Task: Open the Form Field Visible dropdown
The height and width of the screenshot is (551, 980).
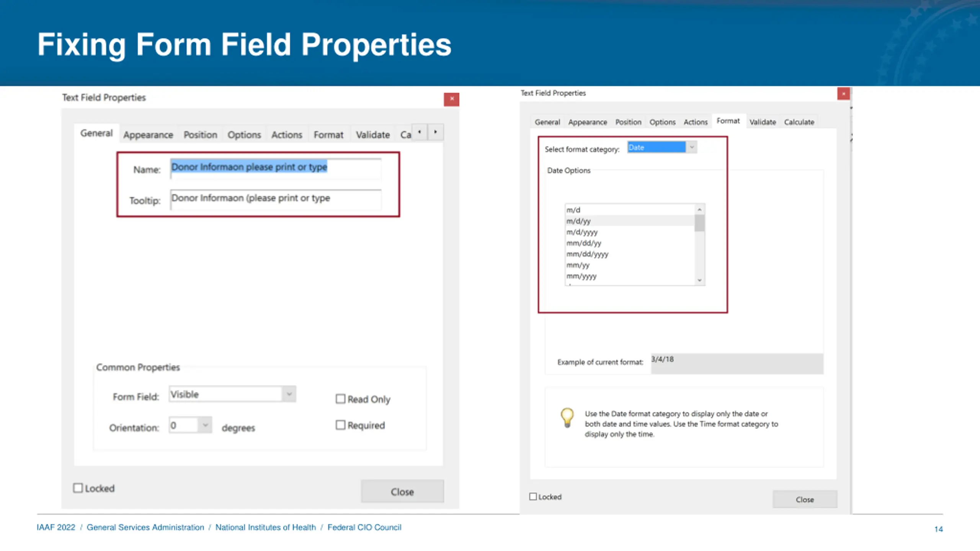Action: pyautogui.click(x=232, y=394)
